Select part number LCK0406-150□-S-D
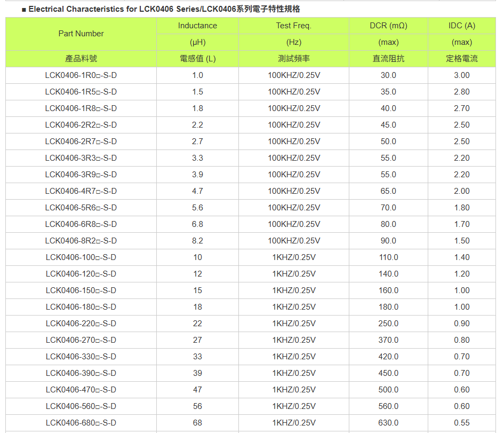 point(81,290)
